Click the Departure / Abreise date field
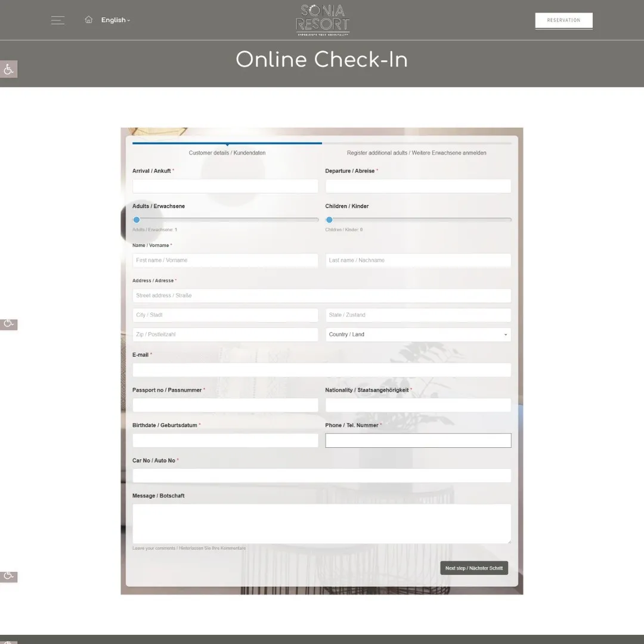 coord(418,186)
